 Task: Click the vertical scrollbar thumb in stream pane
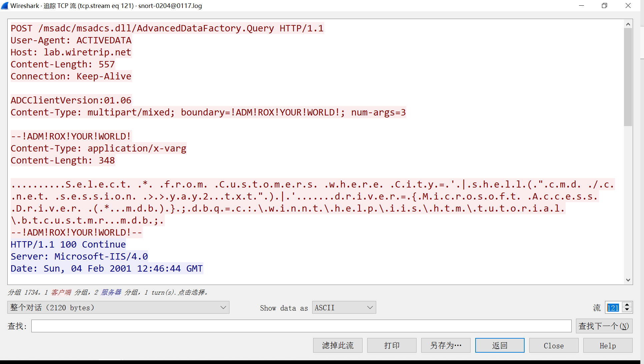(628, 77)
